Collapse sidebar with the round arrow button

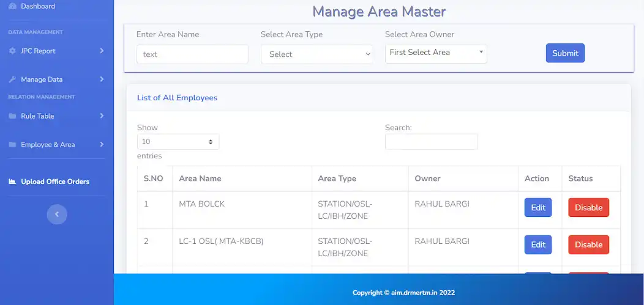[x=57, y=214]
